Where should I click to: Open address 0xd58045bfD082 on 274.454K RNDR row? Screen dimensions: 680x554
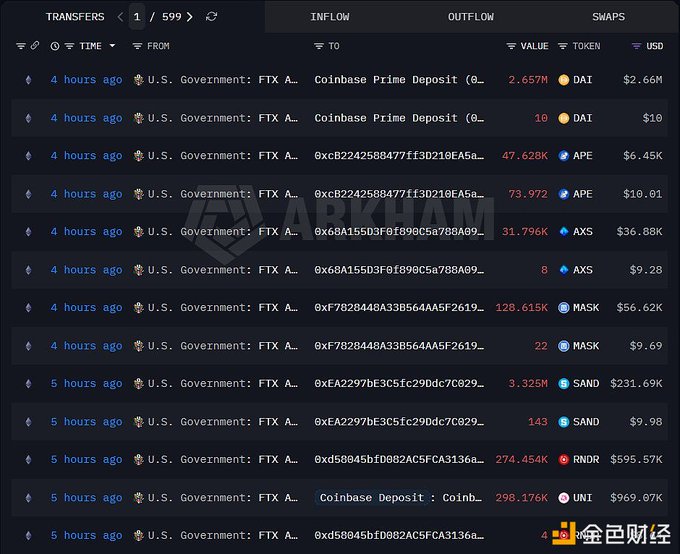[x=399, y=459]
